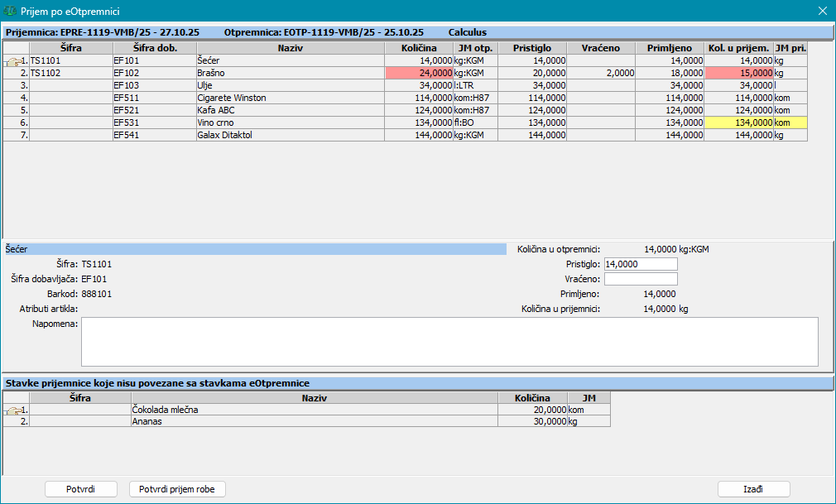Select the Galax Ditaktol item row
The width and height of the screenshot is (836, 504).
[x=290, y=135]
